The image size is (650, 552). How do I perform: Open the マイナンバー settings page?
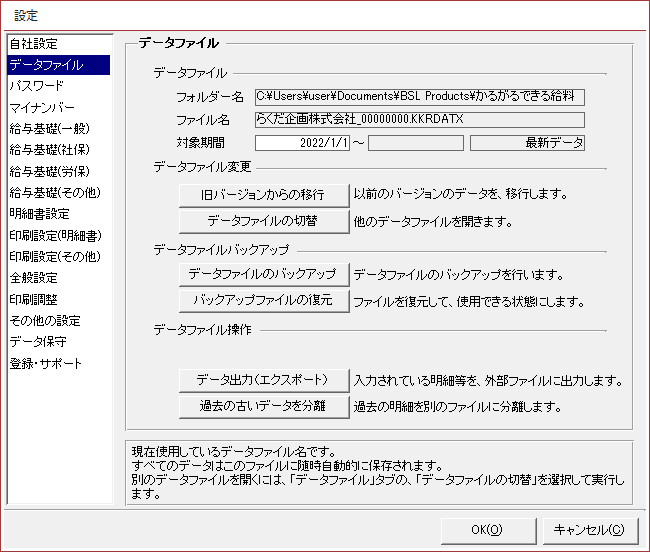[59, 108]
